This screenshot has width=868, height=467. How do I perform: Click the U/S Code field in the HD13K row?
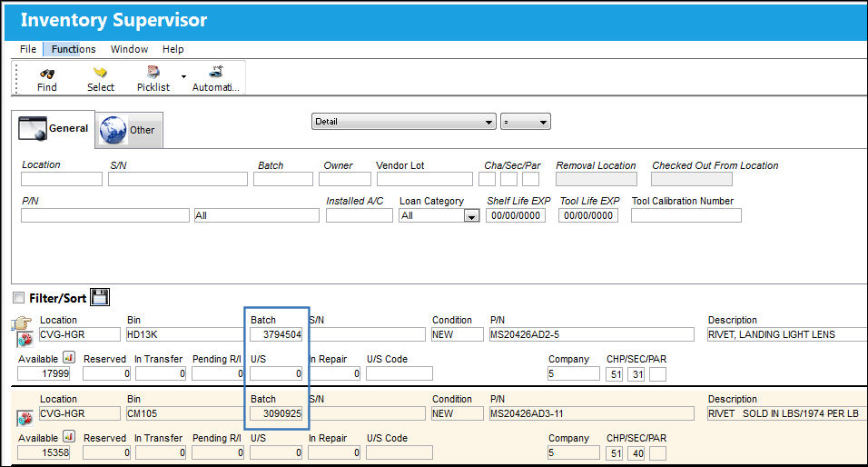399,374
